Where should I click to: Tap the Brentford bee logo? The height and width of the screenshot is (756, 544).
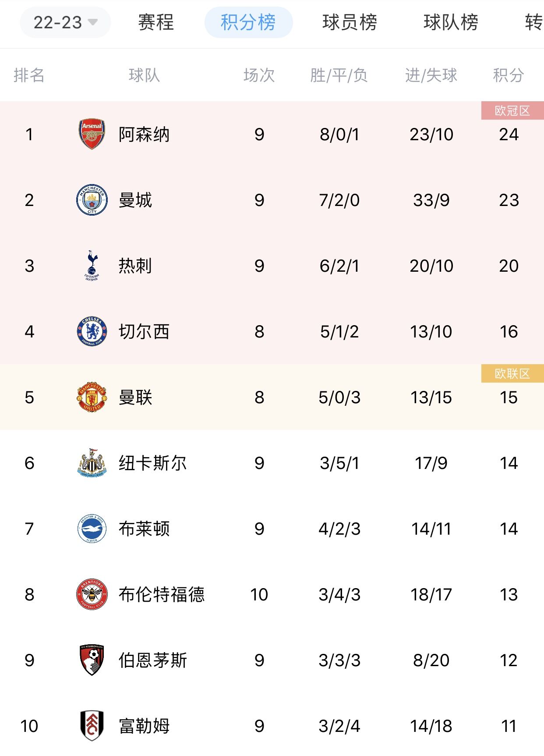pyautogui.click(x=92, y=594)
